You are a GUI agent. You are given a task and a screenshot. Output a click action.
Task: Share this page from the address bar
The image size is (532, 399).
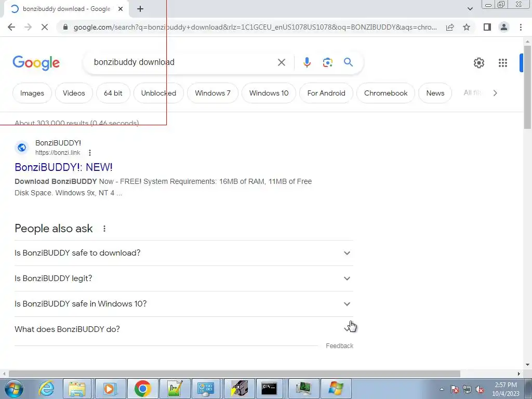coord(450,27)
